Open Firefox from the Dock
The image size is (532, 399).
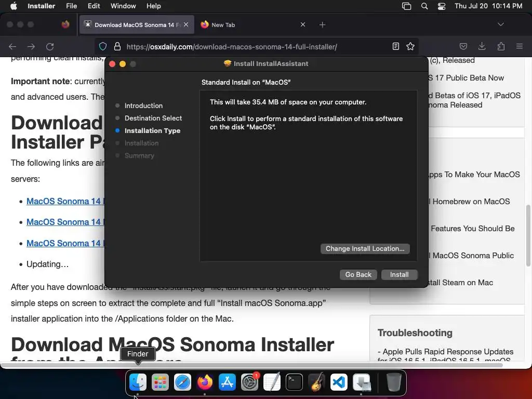pyautogui.click(x=205, y=382)
